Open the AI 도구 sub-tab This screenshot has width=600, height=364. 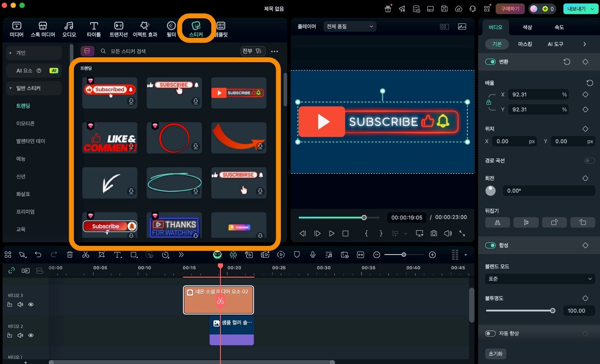click(555, 44)
